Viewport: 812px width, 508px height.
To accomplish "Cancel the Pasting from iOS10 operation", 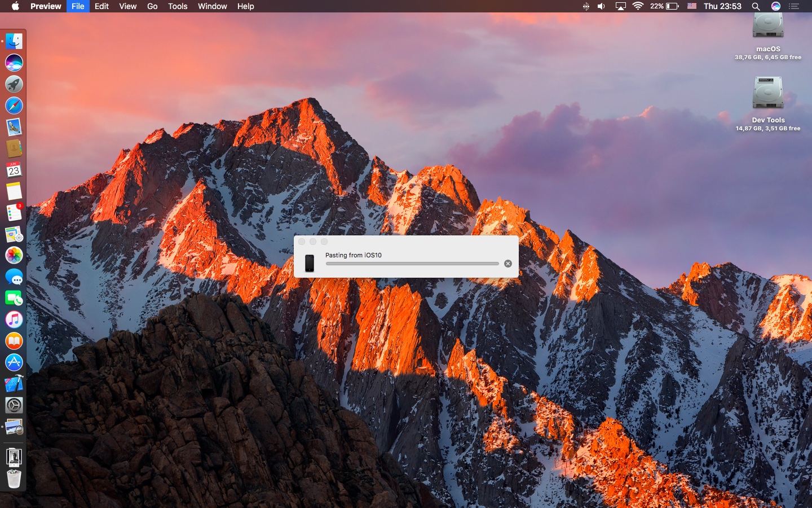I will (x=508, y=264).
